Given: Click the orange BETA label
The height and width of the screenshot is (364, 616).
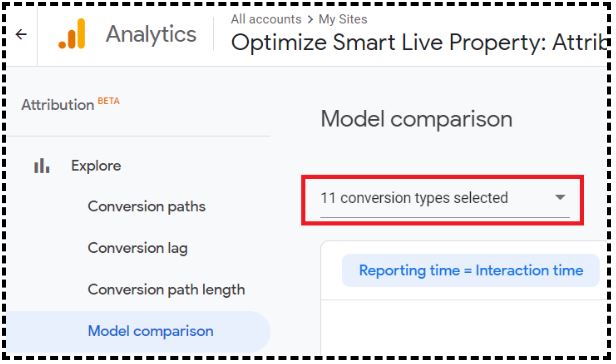Looking at the screenshot, I should tap(108, 101).
